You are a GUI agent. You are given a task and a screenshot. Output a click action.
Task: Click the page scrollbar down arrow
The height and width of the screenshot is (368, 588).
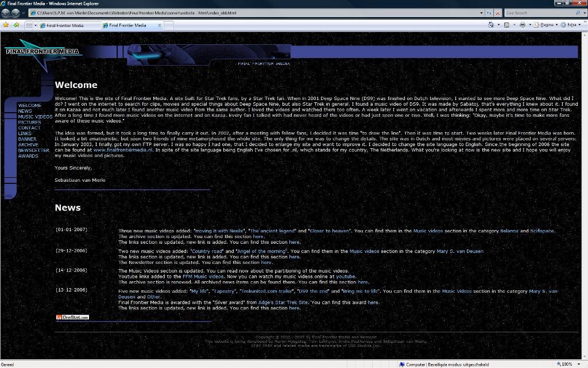point(585,356)
